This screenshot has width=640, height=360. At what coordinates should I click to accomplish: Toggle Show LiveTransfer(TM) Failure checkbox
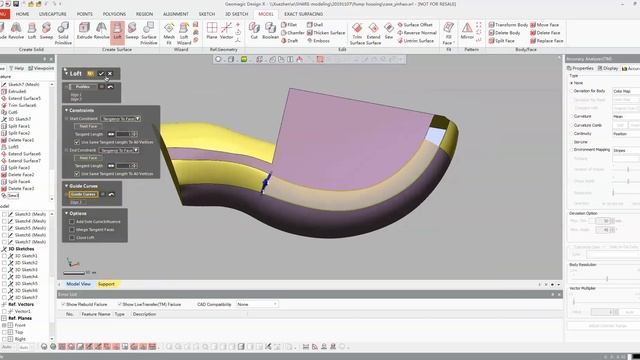(120, 304)
